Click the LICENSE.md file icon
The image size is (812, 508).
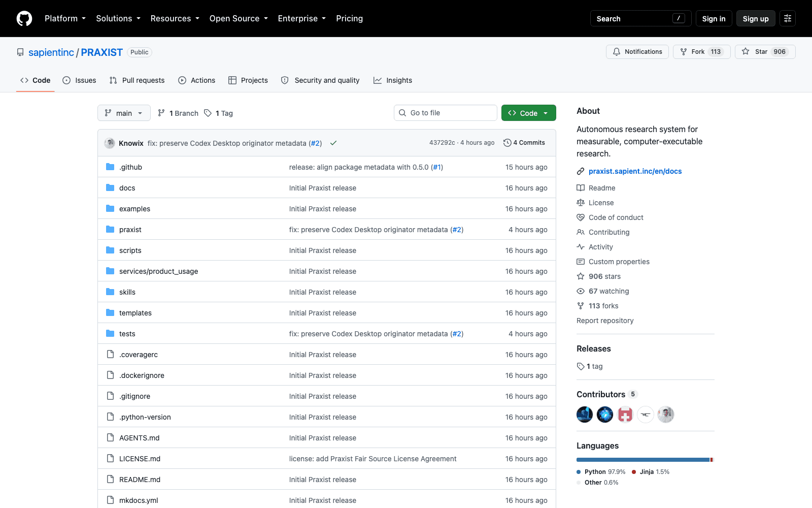[x=110, y=458]
